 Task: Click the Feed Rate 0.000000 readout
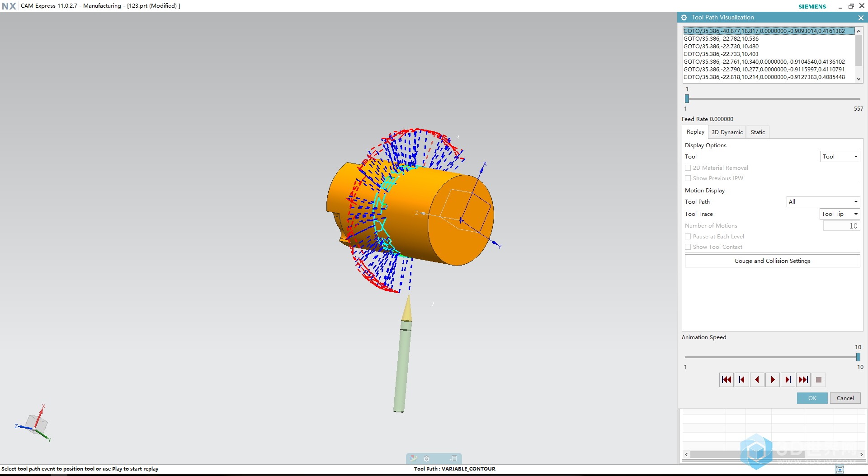coord(708,119)
